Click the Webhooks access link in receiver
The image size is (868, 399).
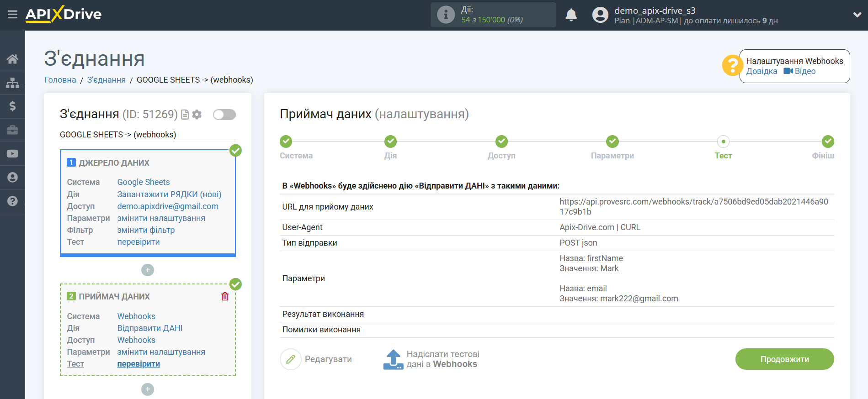[136, 340]
